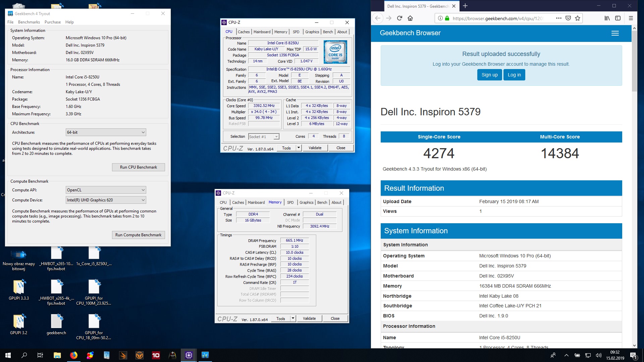Open Tools dropdown arrow in lower CPU-Z

click(293, 318)
